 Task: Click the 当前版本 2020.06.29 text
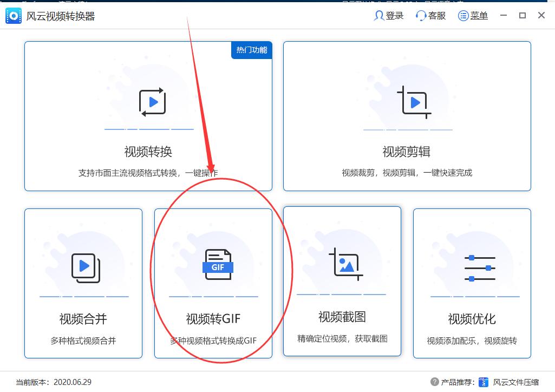(54, 382)
